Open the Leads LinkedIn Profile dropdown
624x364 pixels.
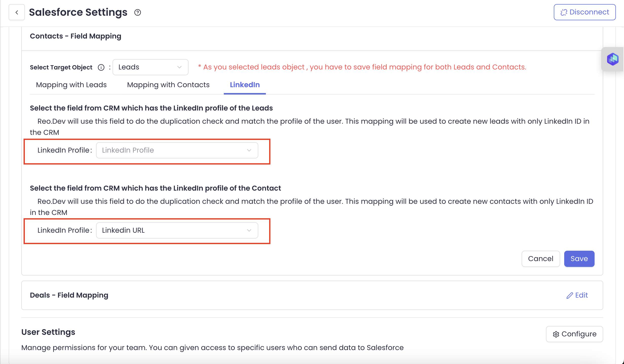tap(177, 150)
